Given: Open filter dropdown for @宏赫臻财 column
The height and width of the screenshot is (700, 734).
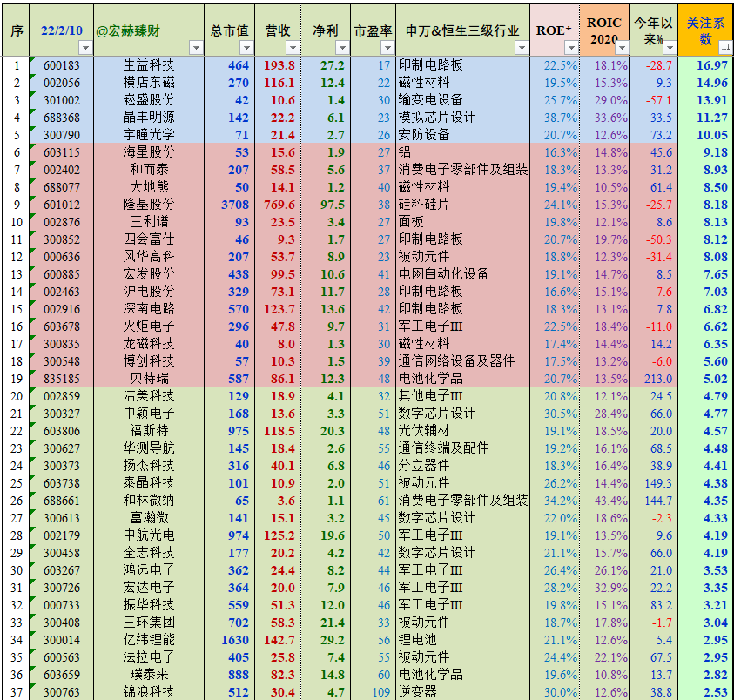Looking at the screenshot, I should click(196, 48).
